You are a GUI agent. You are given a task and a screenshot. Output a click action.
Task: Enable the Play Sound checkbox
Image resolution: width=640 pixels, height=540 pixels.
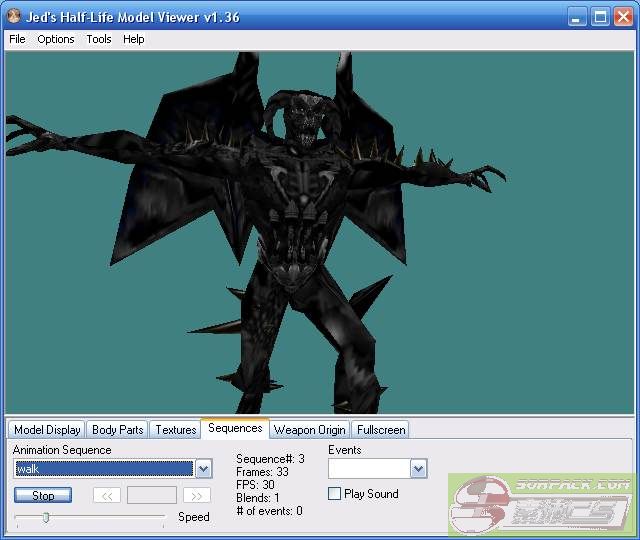(335, 494)
